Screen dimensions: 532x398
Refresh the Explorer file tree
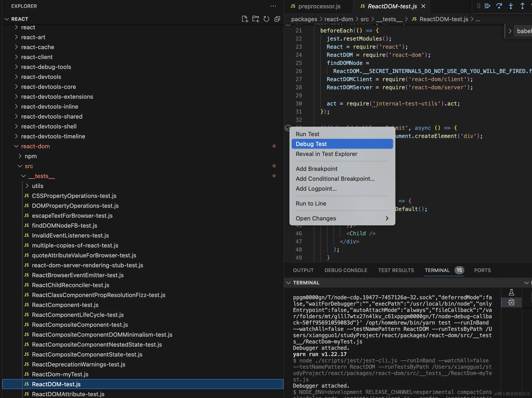(266, 19)
